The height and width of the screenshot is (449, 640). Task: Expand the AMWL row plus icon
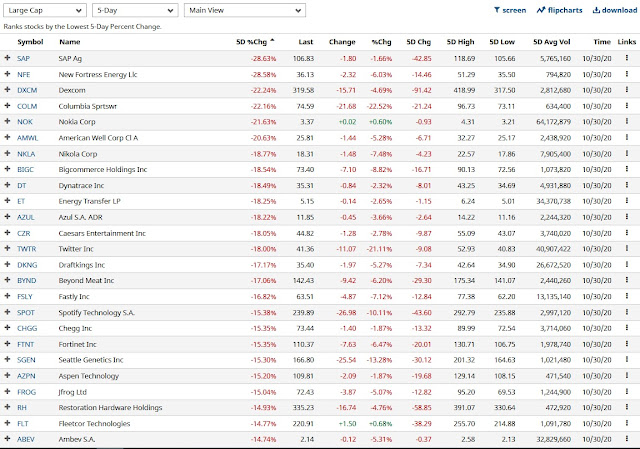pyautogui.click(x=7, y=137)
